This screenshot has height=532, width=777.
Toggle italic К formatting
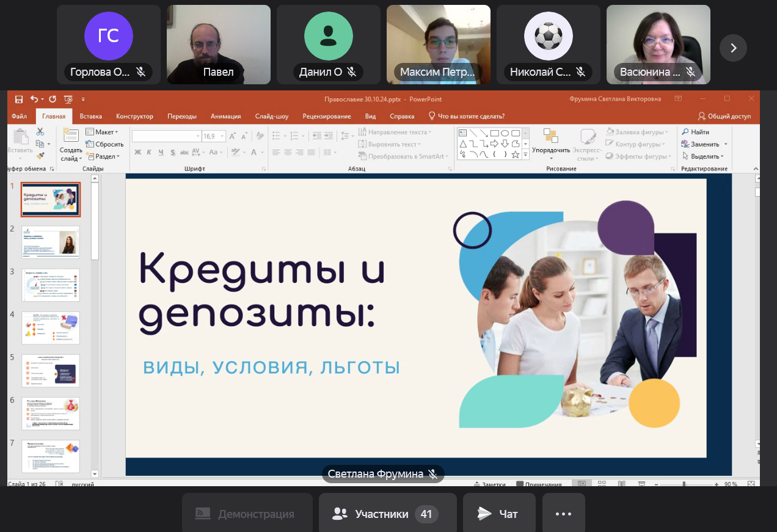pos(150,153)
